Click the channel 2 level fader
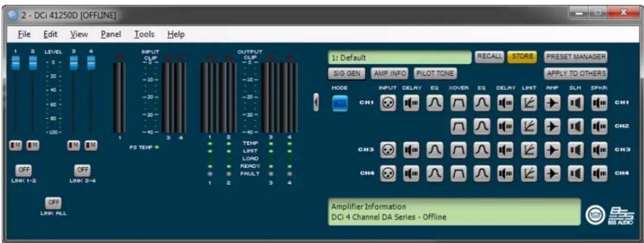 click(x=33, y=63)
